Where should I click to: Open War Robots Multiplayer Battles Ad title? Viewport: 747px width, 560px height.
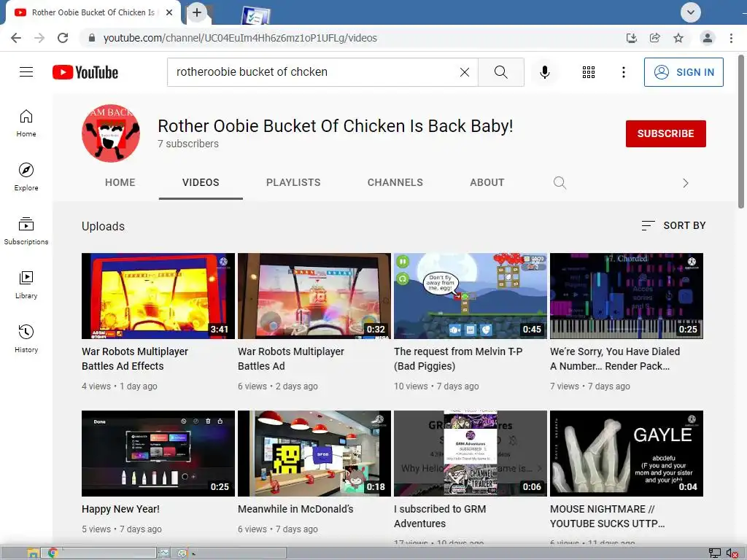tap(290, 359)
